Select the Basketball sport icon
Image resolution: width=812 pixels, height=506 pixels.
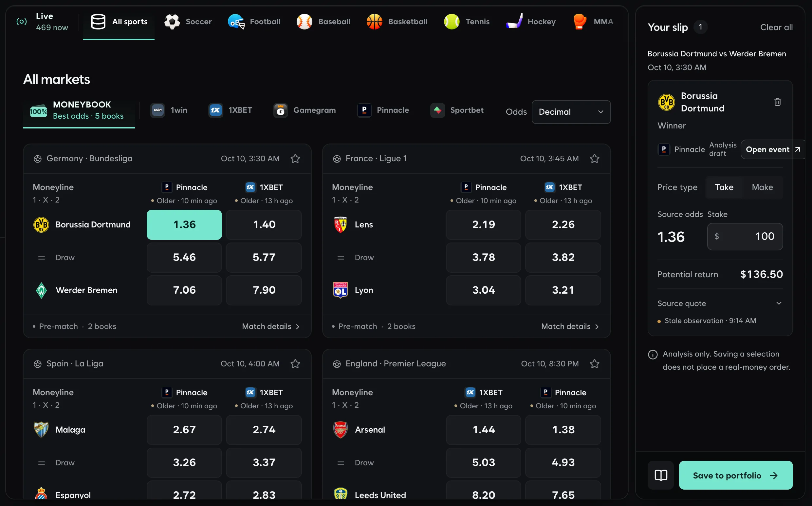click(x=375, y=22)
